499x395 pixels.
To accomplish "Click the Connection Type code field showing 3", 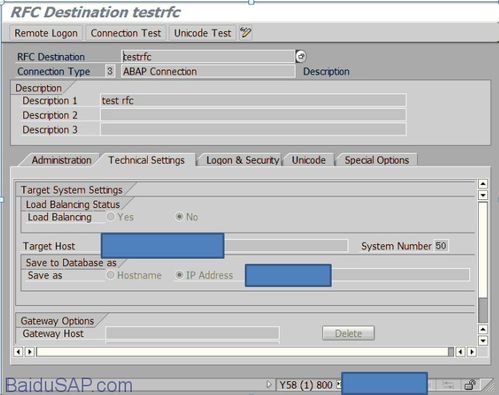I will point(110,71).
